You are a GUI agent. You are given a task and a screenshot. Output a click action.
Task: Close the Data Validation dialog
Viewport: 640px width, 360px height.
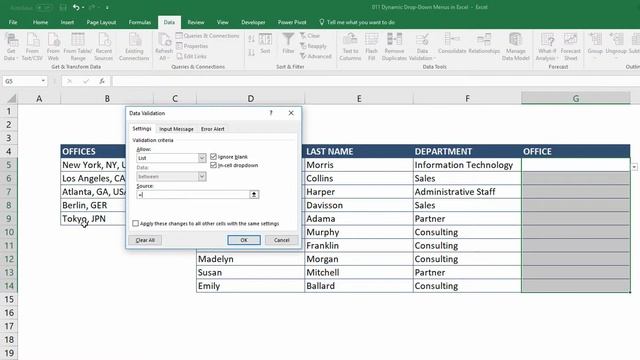[291, 113]
